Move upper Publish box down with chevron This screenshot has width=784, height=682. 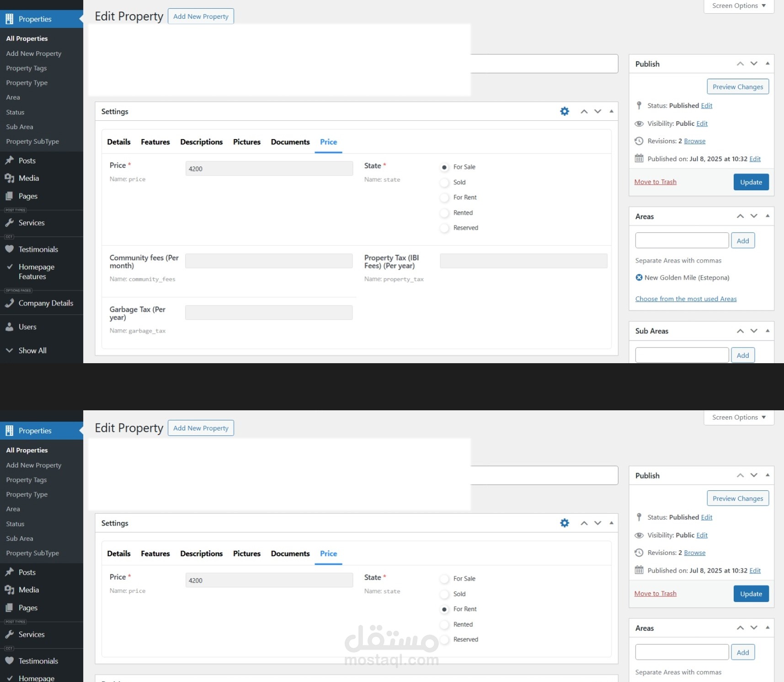pyautogui.click(x=754, y=64)
